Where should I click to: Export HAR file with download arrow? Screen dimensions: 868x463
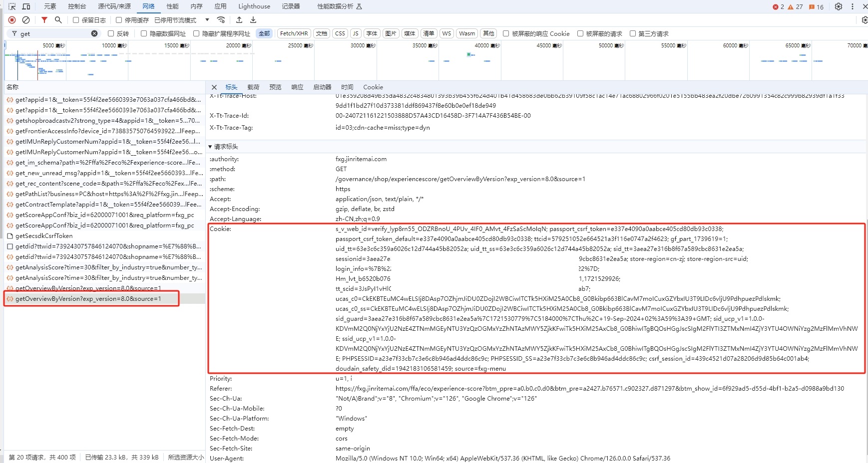click(253, 20)
